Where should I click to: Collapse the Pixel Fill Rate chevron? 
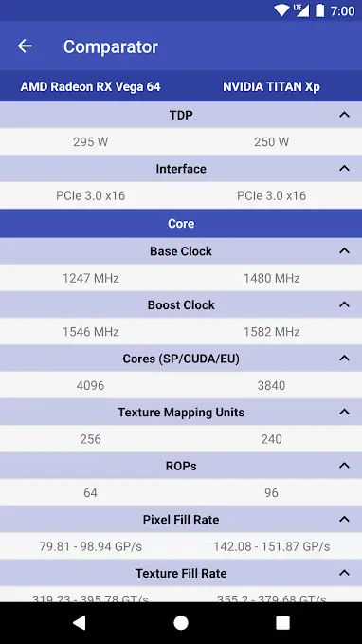click(344, 520)
